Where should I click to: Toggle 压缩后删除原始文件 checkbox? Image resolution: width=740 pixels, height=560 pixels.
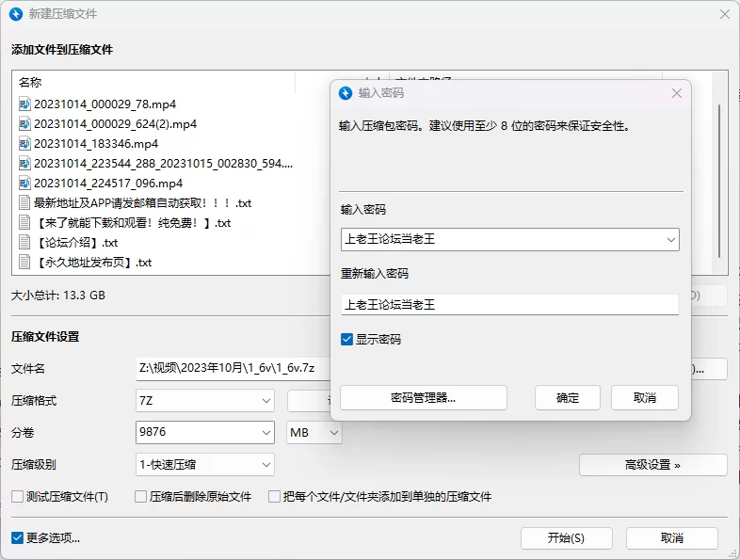pos(141,496)
